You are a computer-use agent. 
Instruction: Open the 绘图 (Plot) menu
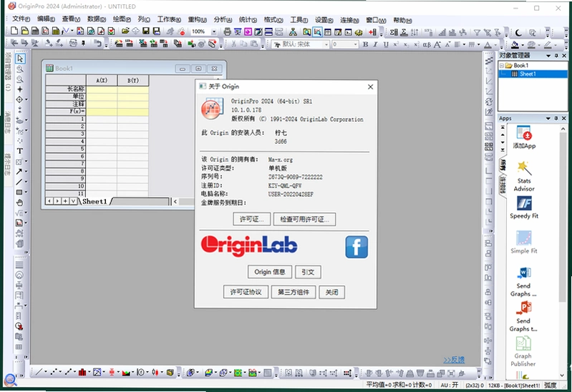click(122, 19)
